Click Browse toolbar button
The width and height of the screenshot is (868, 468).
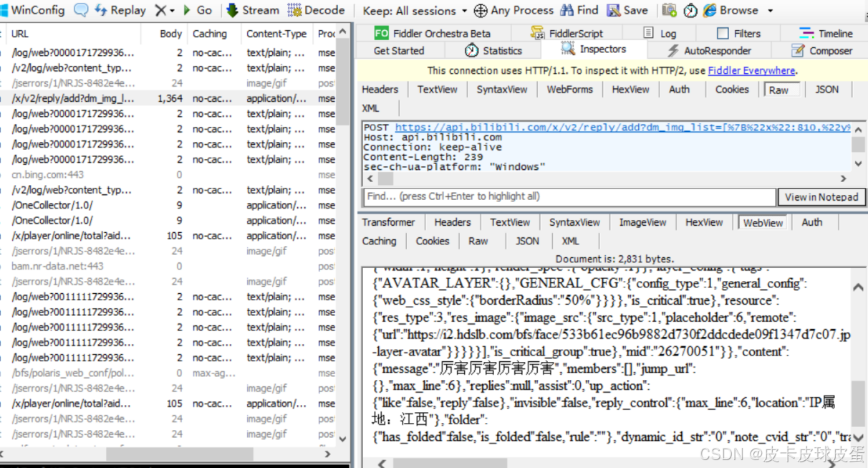731,11
